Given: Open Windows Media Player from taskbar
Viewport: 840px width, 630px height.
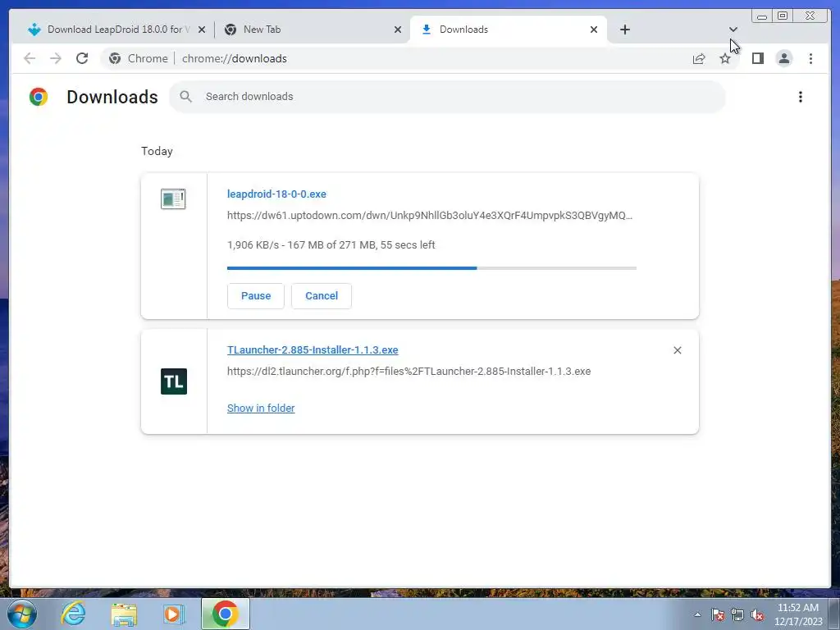Looking at the screenshot, I should [x=173, y=614].
